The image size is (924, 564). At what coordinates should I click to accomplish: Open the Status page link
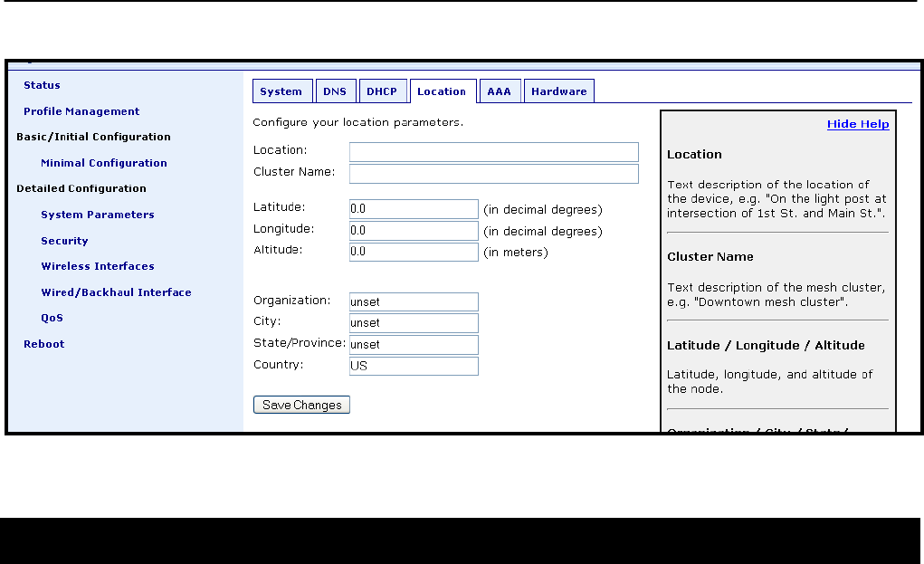[x=42, y=85]
